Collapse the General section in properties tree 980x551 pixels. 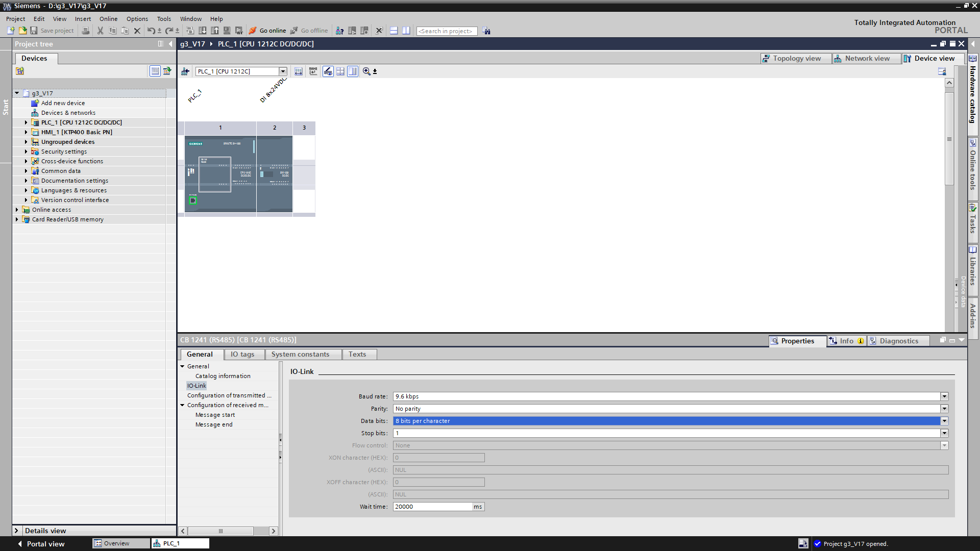pos(182,366)
